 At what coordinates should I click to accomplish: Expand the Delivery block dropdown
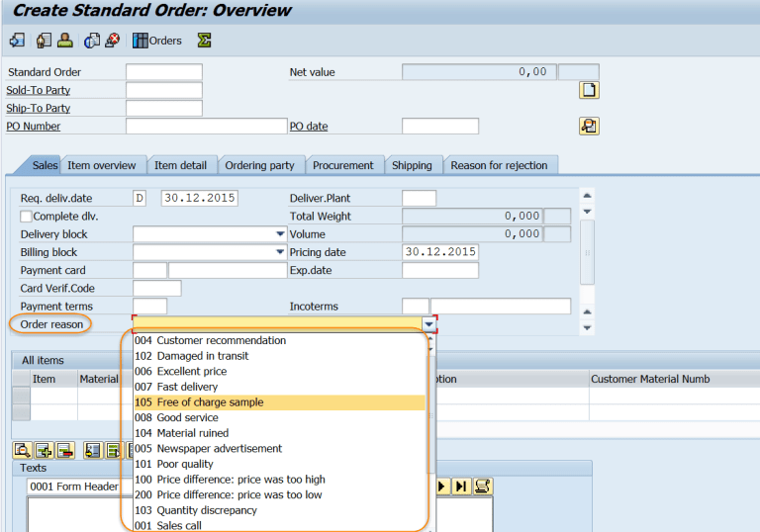coord(281,234)
